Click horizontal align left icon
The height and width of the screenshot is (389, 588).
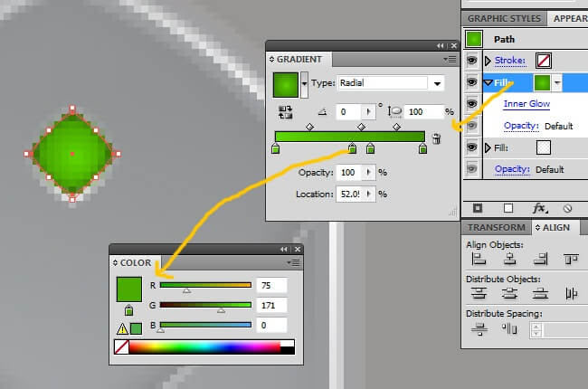coord(479,259)
